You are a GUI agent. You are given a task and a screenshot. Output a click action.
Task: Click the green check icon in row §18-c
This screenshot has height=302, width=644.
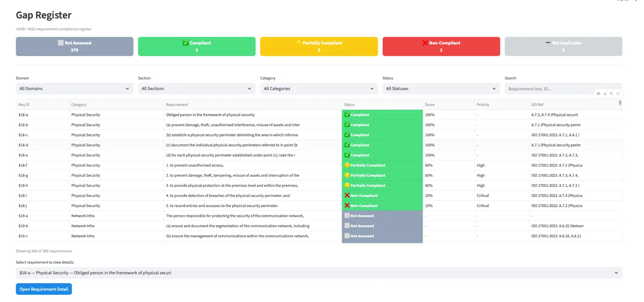[x=347, y=134]
